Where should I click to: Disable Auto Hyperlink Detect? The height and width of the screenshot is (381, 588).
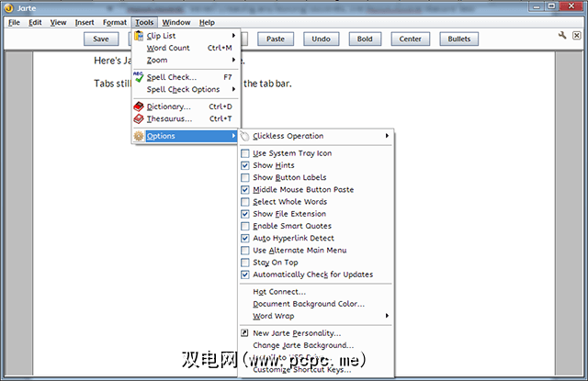pyautogui.click(x=245, y=239)
